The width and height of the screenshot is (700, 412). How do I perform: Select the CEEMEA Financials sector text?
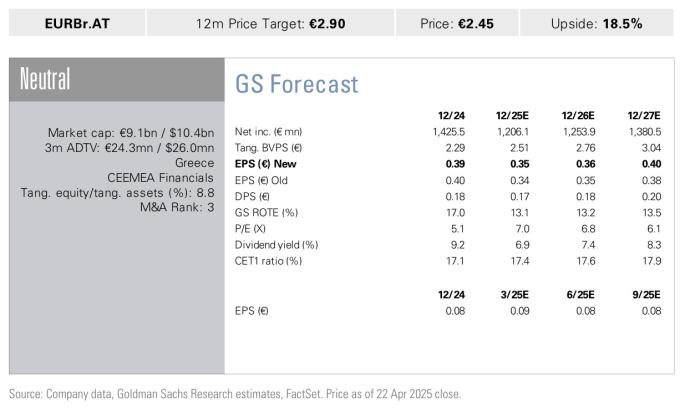pyautogui.click(x=160, y=178)
